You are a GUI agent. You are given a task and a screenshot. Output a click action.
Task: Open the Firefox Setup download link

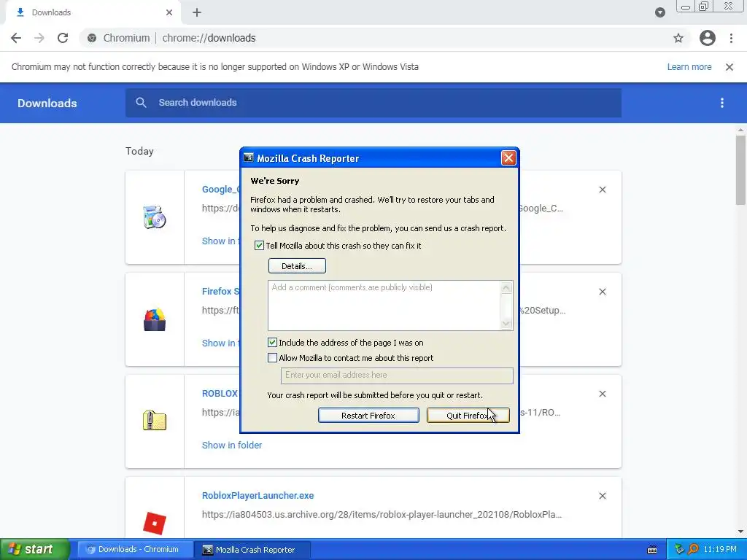(220, 292)
